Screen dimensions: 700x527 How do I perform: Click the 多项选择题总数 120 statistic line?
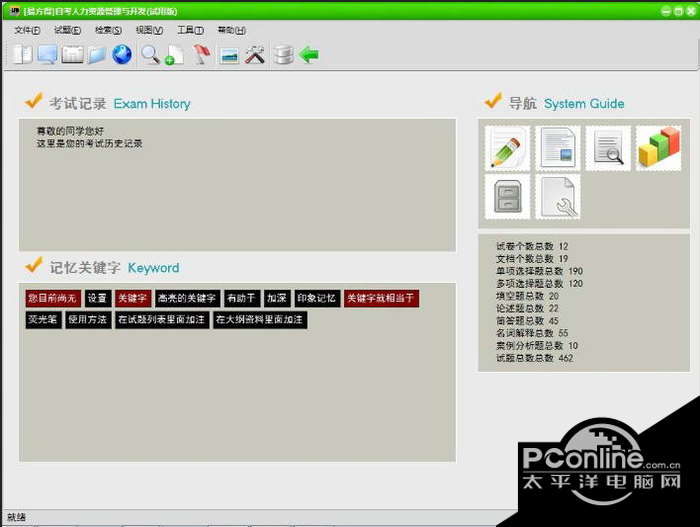coord(539,284)
